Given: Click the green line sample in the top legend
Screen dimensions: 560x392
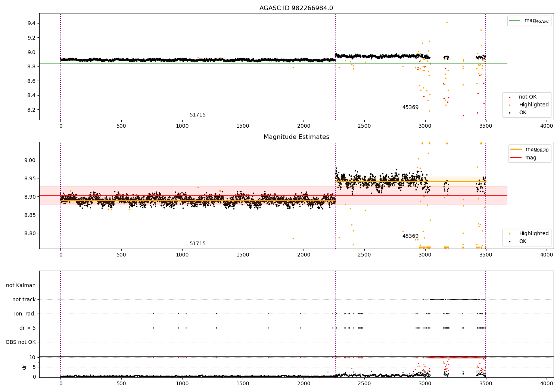Looking at the screenshot, I should point(515,21).
